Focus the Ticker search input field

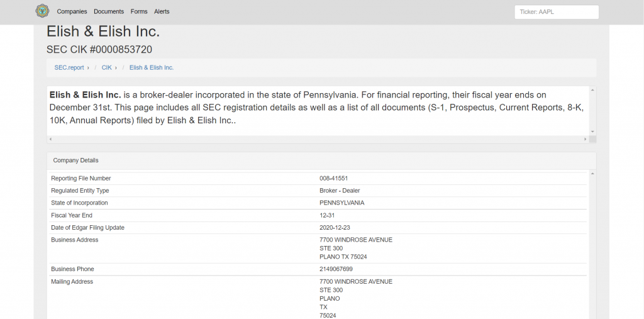point(556,12)
